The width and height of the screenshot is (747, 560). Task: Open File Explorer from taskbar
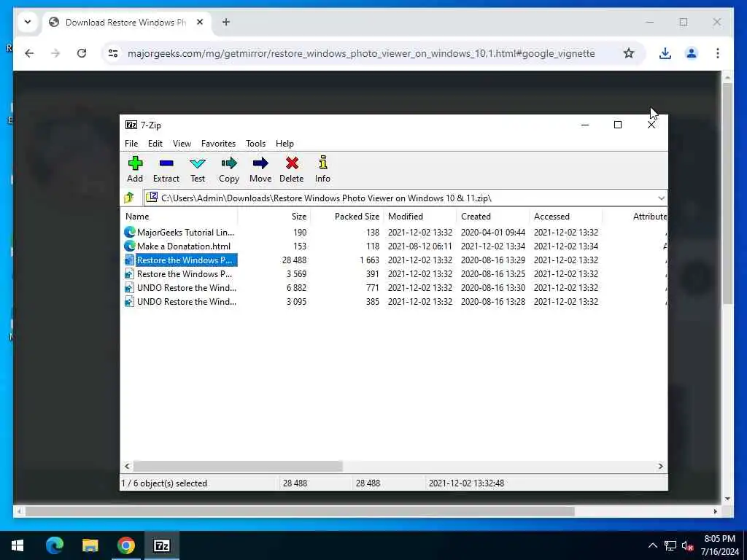click(x=90, y=545)
